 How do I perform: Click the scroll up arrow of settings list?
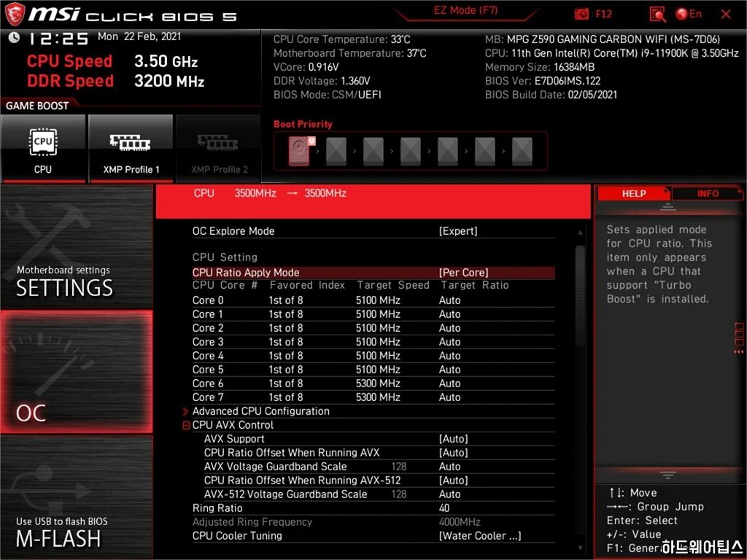580,233
